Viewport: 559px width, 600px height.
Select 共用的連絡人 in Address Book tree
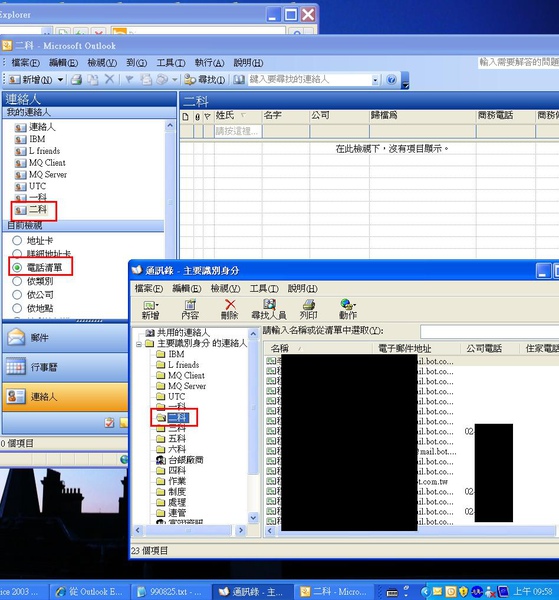coord(178,333)
